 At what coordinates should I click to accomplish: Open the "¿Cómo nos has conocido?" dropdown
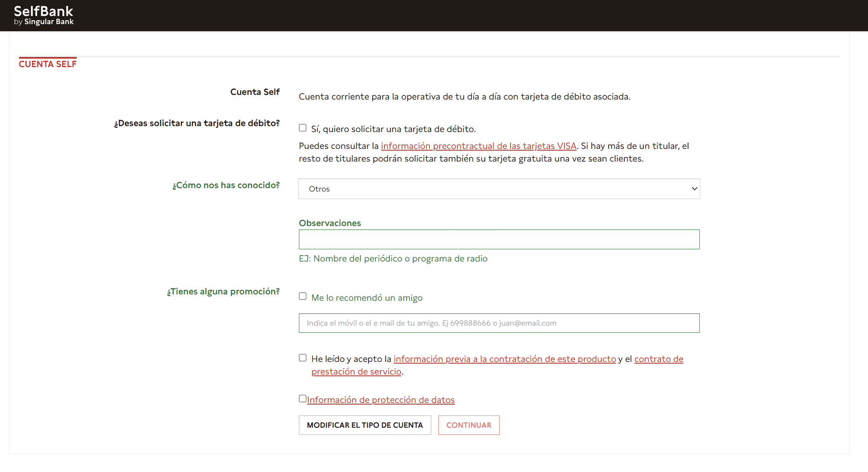point(499,189)
